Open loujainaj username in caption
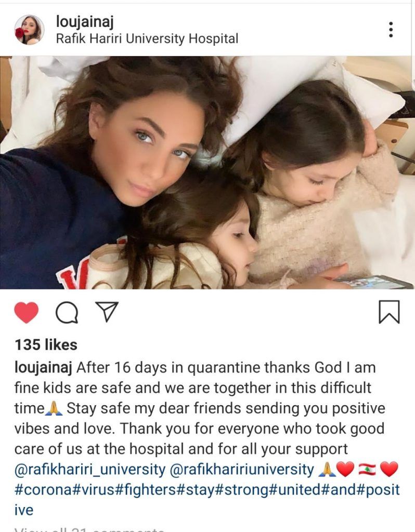Screen dimensions: 415x532 43,368
